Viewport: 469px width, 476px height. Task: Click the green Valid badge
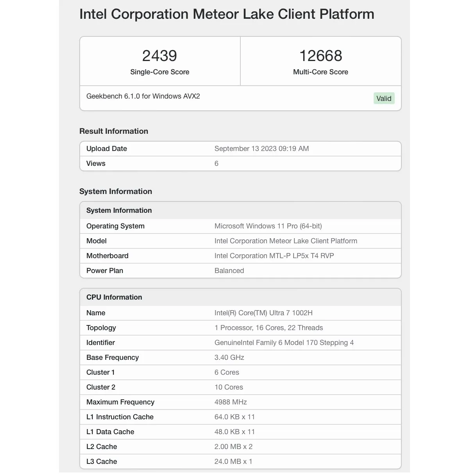point(384,98)
